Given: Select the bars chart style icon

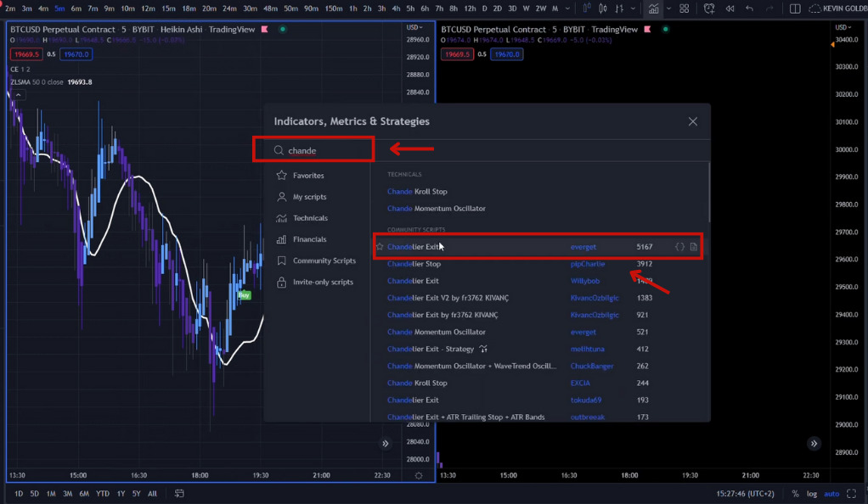Looking at the screenshot, I should pos(619,8).
